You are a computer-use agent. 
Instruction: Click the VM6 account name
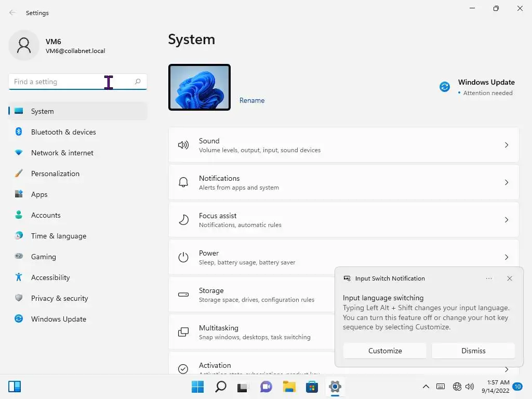coord(54,42)
